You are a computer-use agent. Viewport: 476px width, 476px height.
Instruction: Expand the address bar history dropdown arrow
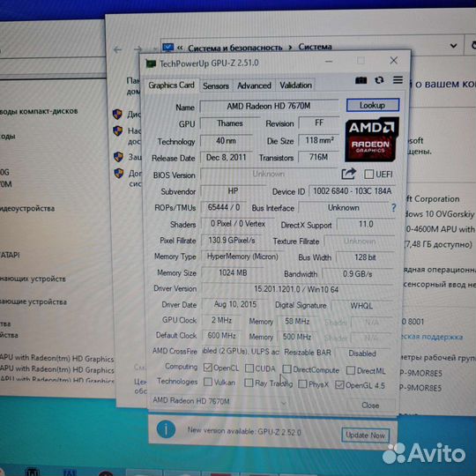pos(453,46)
